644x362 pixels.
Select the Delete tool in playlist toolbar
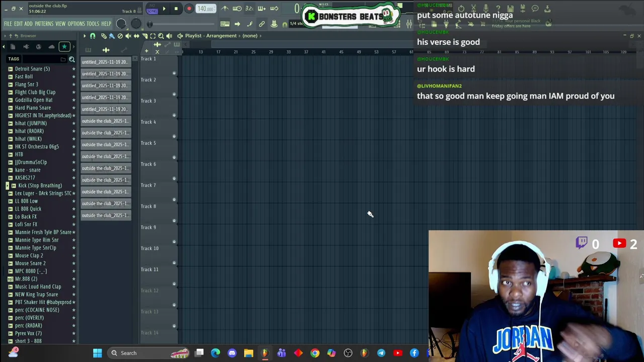[x=120, y=36]
